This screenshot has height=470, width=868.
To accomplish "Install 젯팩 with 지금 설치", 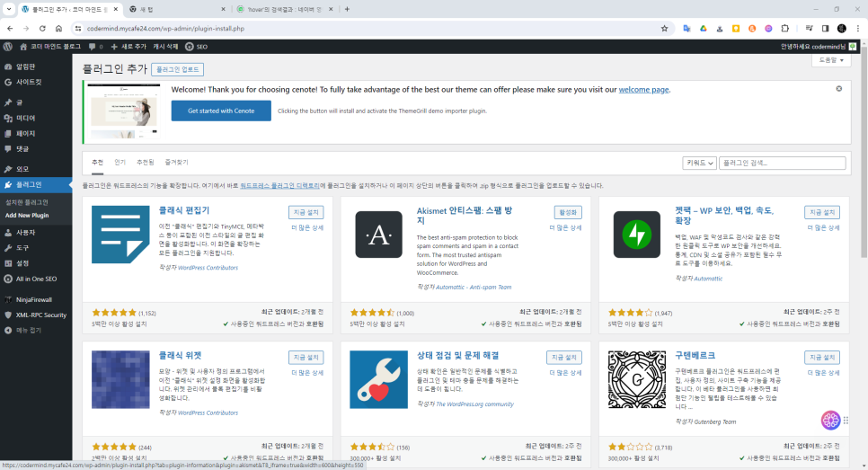I will (822, 212).
